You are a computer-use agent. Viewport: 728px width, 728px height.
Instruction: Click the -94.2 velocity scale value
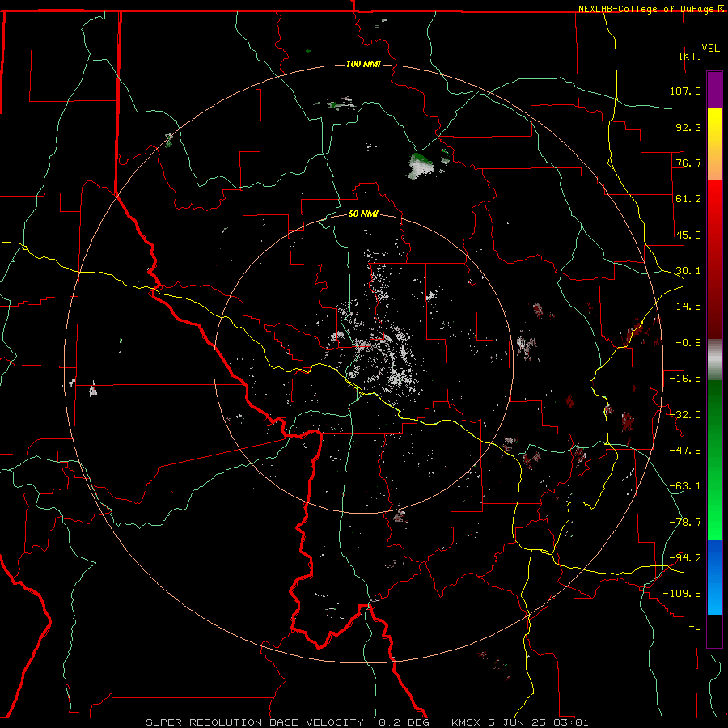(685, 558)
